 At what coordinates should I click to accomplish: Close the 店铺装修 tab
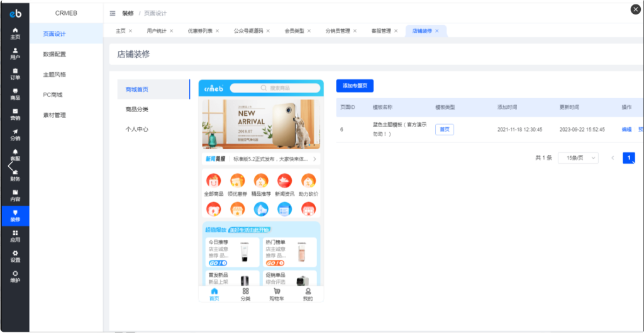(437, 31)
